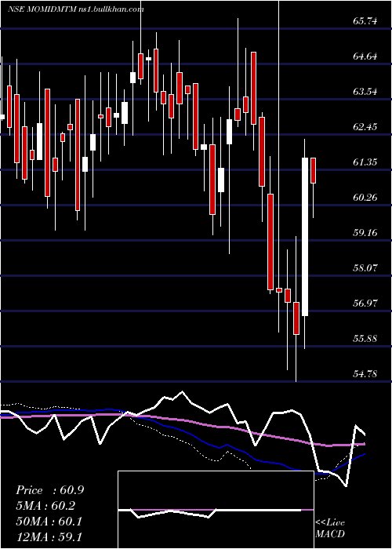
Task: Click the 58.07 price axis label
Action: tap(365, 268)
